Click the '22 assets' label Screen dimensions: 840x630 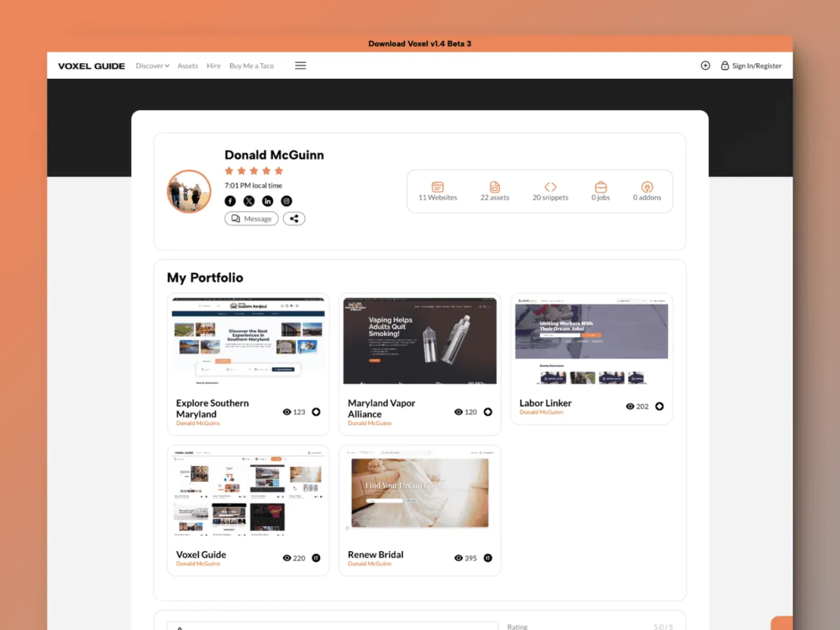coord(495,198)
